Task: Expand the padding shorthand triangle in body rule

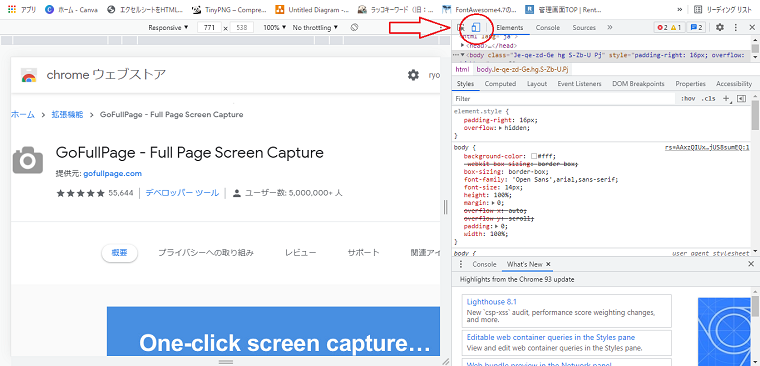Action: 497,226
